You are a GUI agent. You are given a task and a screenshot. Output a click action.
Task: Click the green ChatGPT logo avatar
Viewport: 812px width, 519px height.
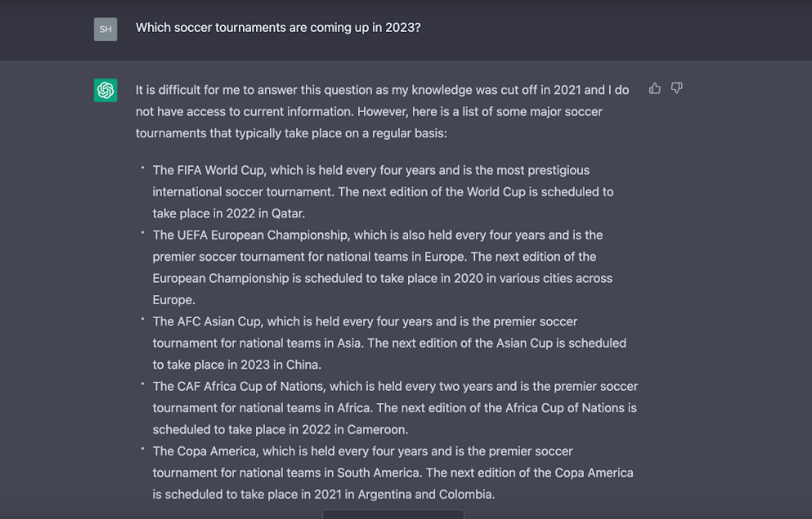pos(105,90)
